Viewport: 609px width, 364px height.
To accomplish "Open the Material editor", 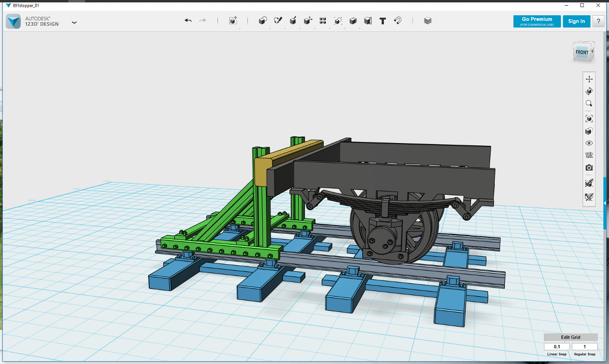I will 428,21.
